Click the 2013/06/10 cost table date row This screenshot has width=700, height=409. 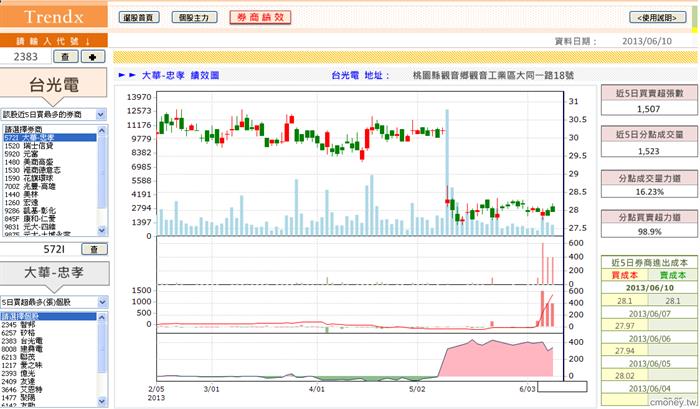pyautogui.click(x=650, y=288)
